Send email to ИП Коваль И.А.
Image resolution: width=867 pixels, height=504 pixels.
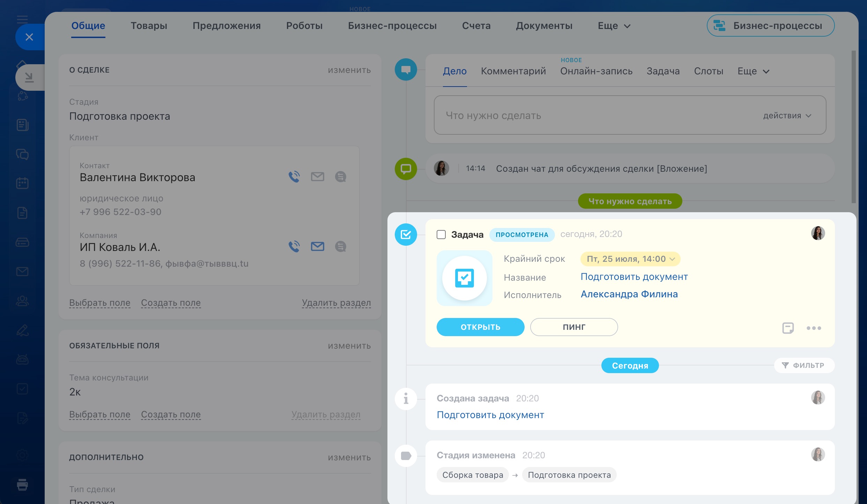click(x=317, y=246)
